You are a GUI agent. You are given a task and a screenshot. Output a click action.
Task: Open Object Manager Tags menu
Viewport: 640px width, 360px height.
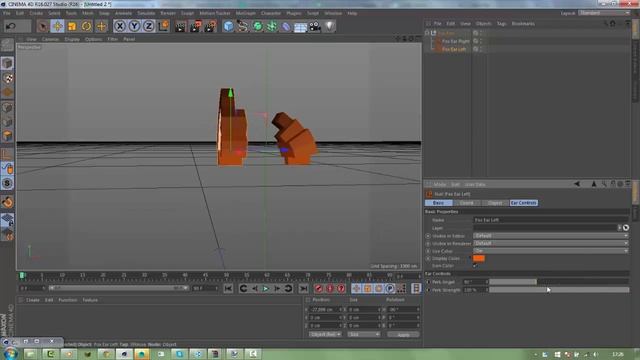point(501,24)
